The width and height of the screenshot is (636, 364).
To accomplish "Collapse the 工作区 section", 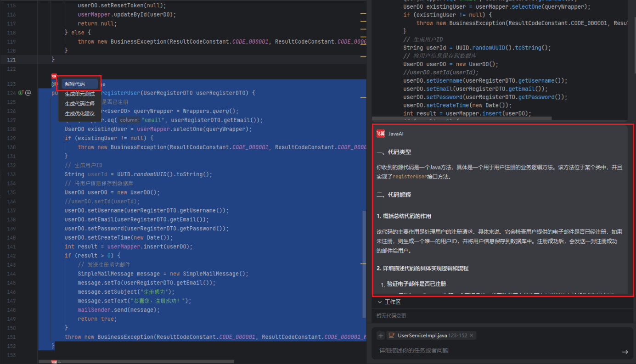I will [380, 302].
